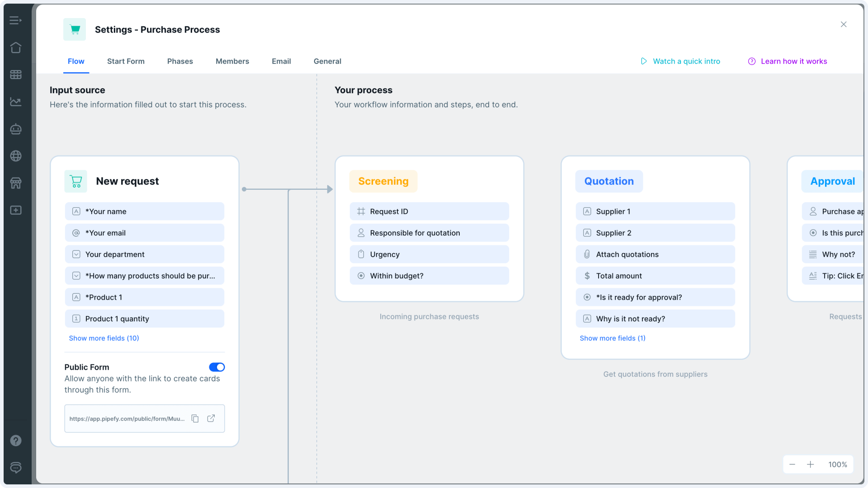
Task: Open the reports chart sidebar icon
Action: click(16, 102)
